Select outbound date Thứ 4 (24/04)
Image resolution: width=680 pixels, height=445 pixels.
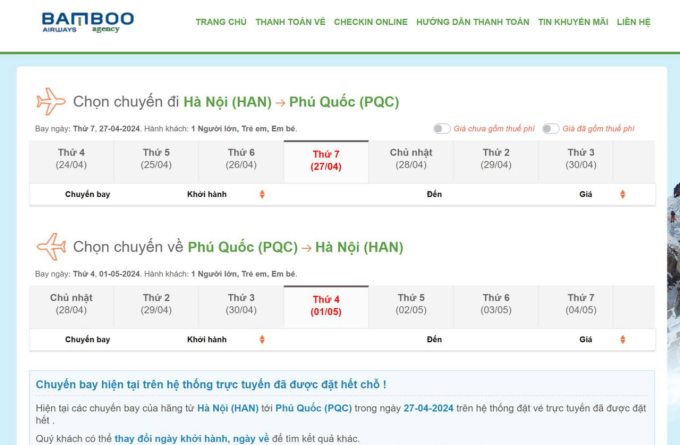[x=71, y=159]
